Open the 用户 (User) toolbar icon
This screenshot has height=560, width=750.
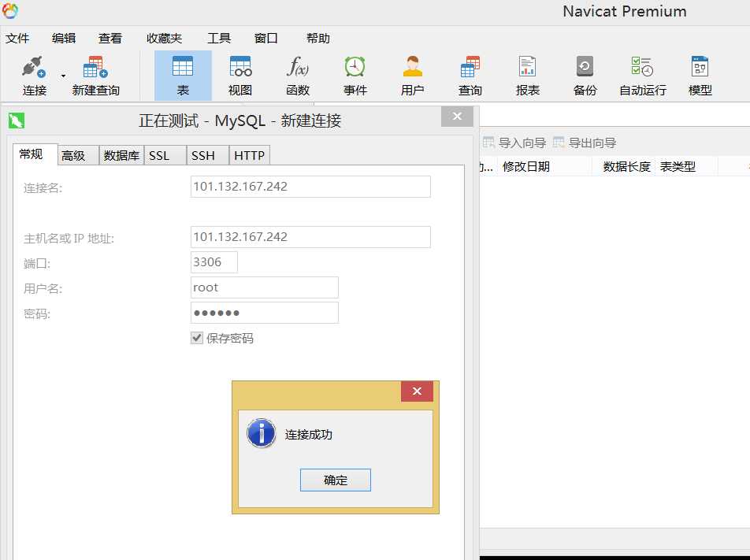[x=412, y=76]
